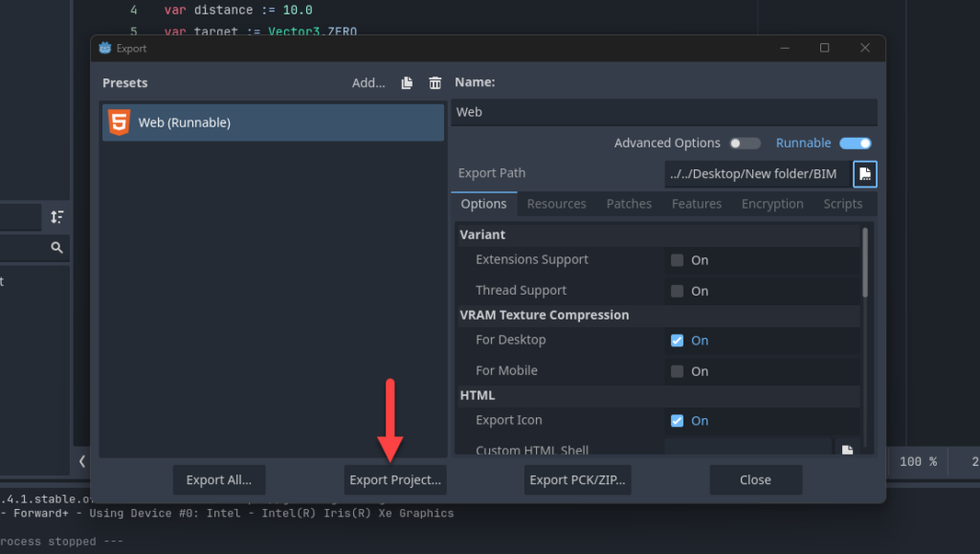Toggle the Advanced Options switch

click(x=745, y=143)
